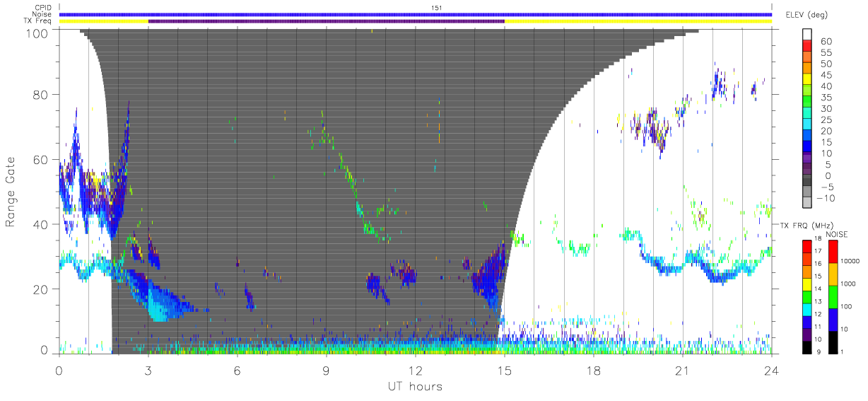
Task: Click the 40 tick on the Range Gate axis
Action: pyautogui.click(x=42, y=225)
